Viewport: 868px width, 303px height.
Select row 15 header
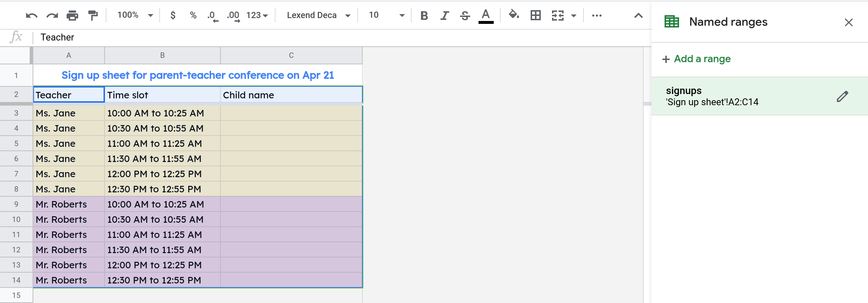(16, 295)
